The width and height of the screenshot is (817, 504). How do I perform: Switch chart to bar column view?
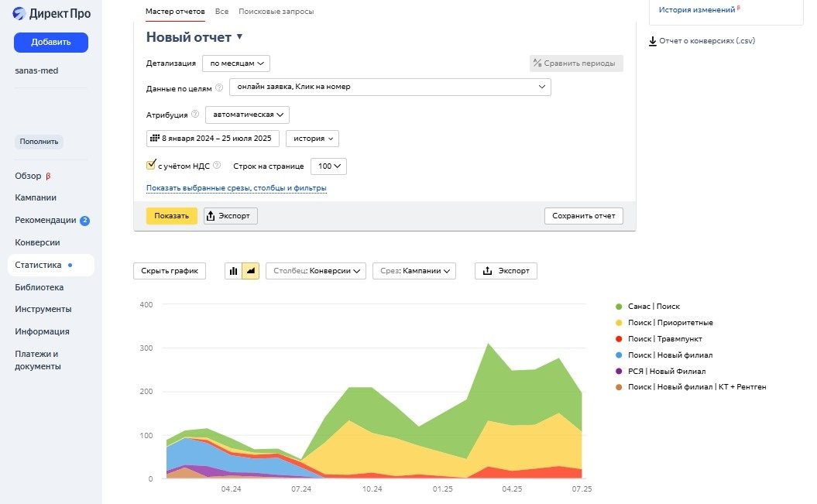(233, 271)
